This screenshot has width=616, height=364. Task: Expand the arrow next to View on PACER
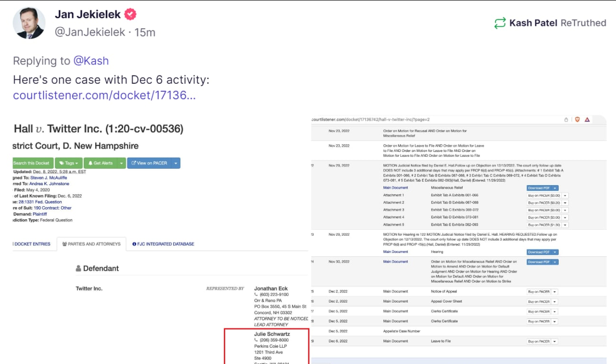coord(176,163)
